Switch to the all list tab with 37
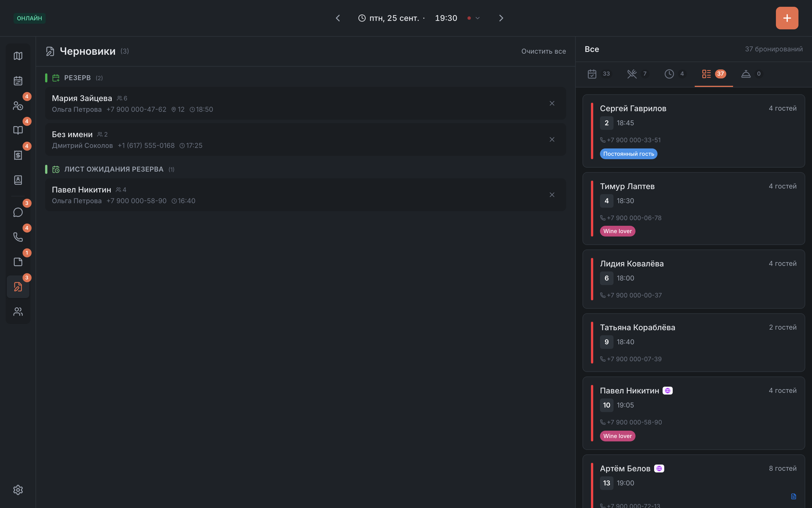 click(x=714, y=74)
